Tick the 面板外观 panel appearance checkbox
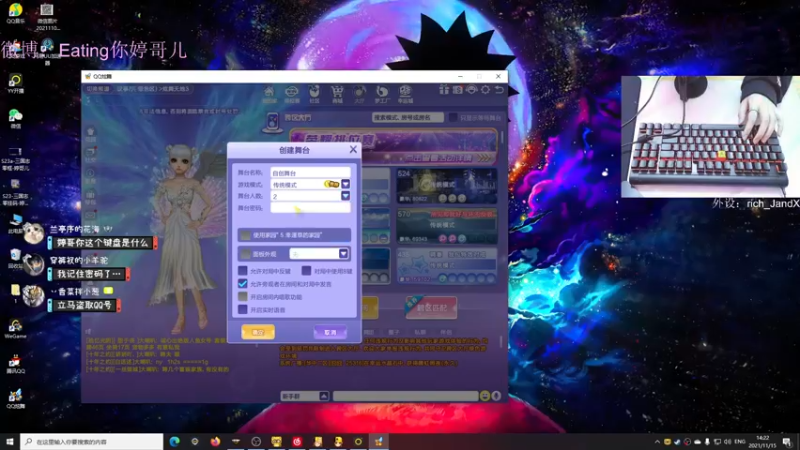Screen dimensions: 800x450 tap(246, 254)
